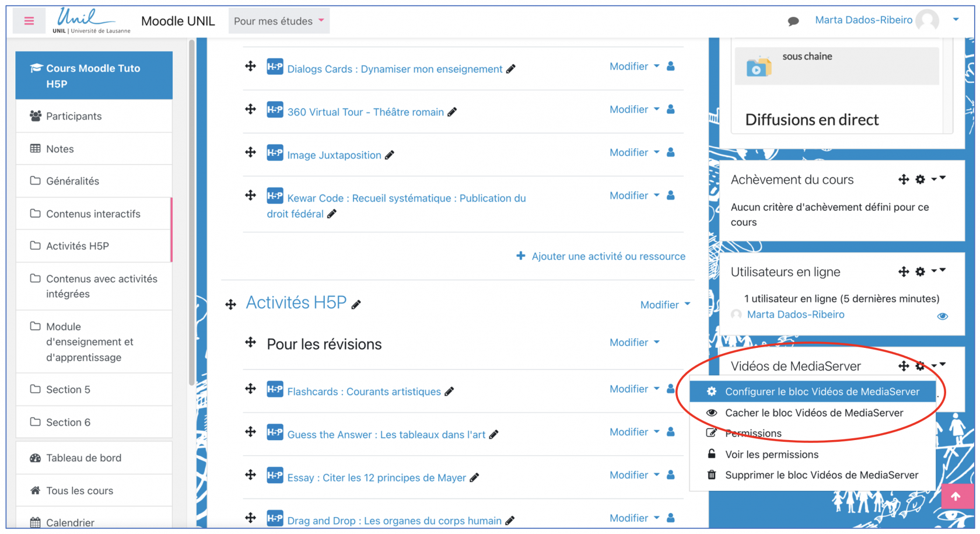Click the move handle for 360 Virtual Tour
980x534 pixels.
coord(250,110)
